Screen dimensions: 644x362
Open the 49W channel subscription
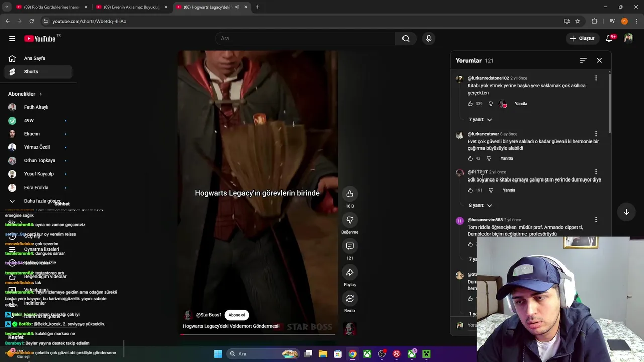tap(38, 121)
